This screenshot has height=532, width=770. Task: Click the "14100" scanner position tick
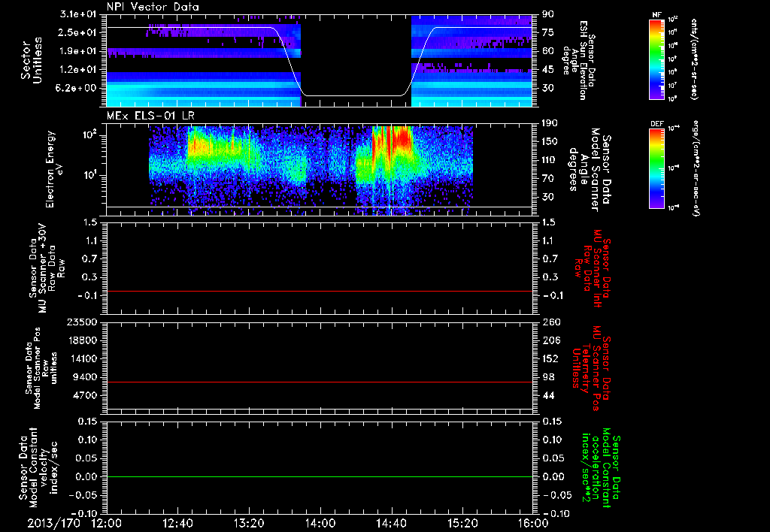click(83, 358)
